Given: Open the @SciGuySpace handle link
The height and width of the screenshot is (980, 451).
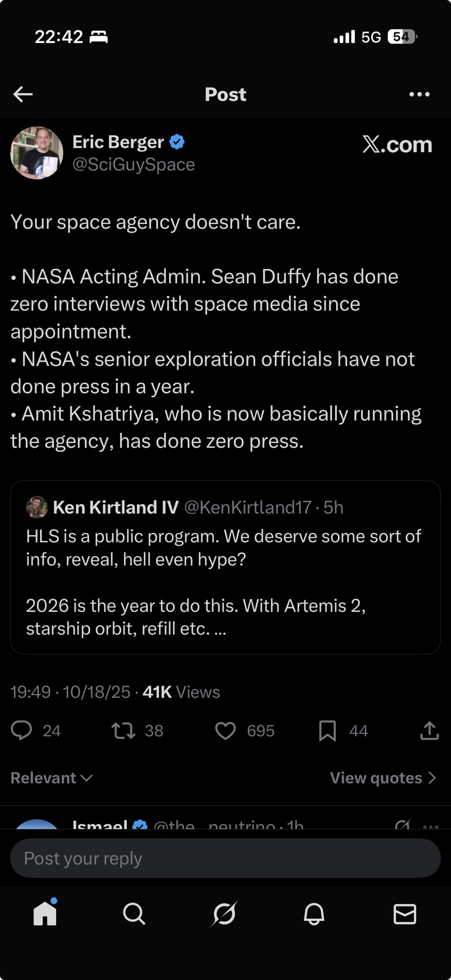Looking at the screenshot, I should (134, 165).
